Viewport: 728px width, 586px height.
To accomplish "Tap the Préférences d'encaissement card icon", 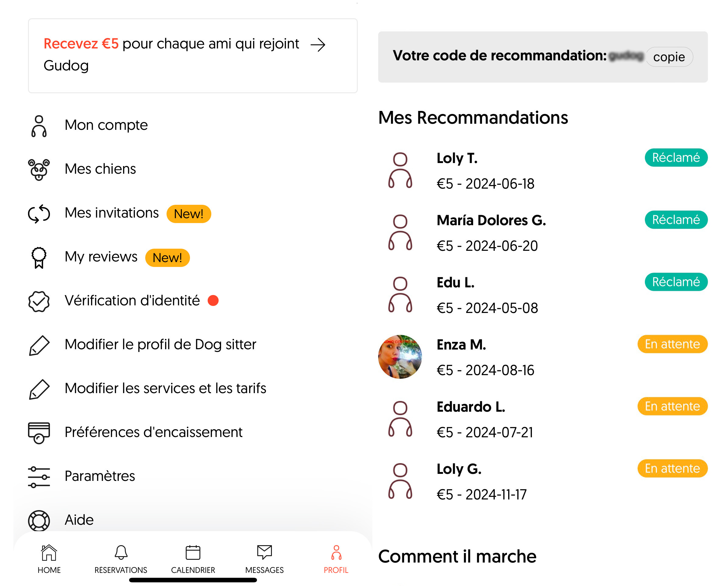I will point(39,433).
